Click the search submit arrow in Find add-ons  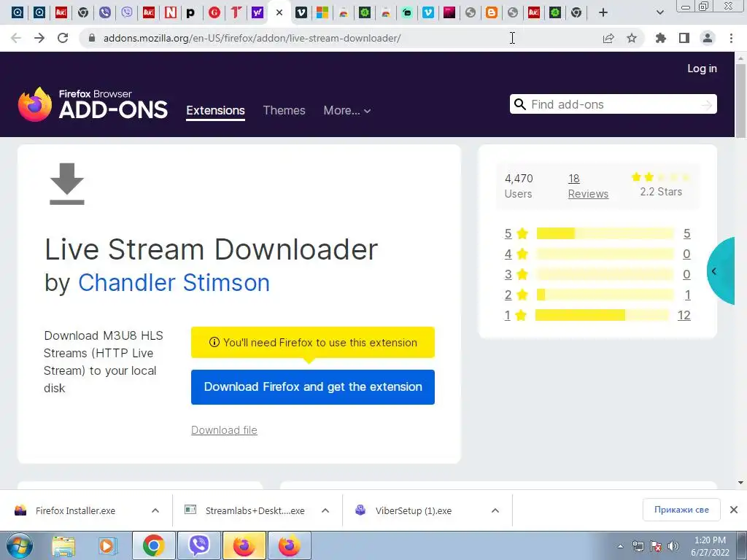[707, 105]
